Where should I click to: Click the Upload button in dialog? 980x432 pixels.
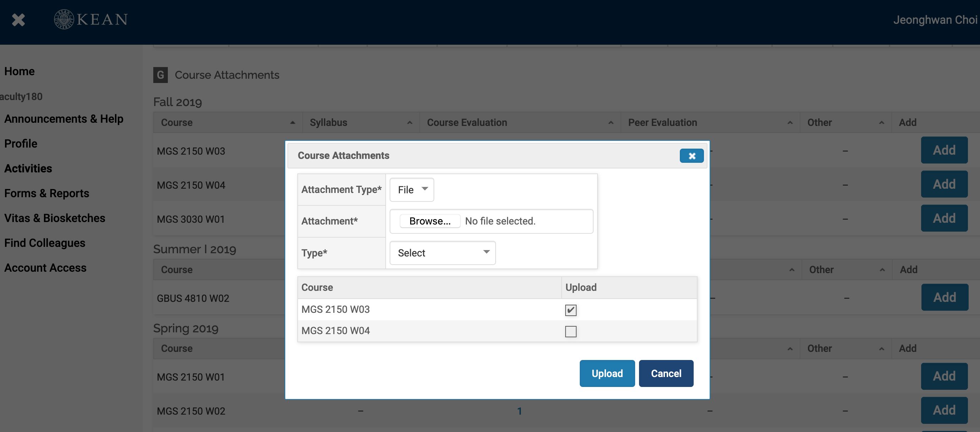point(607,373)
